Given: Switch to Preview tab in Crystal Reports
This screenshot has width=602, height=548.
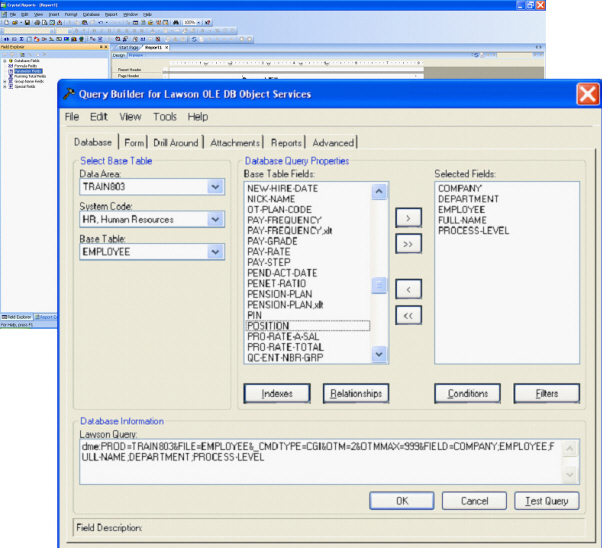Looking at the screenshot, I should [x=136, y=55].
